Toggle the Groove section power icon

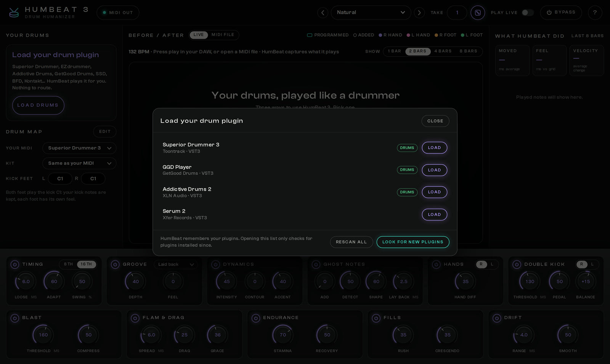tap(115, 264)
